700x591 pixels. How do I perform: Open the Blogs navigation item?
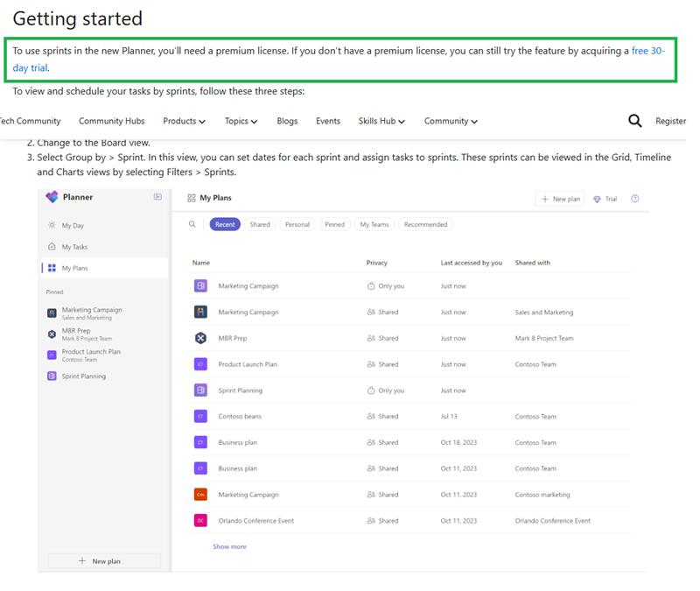(287, 121)
